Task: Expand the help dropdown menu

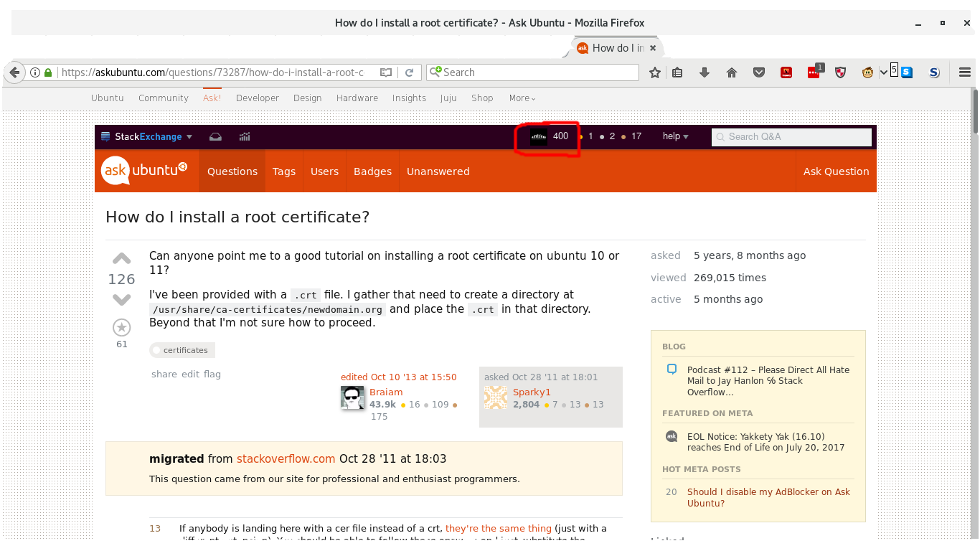Action: point(675,136)
